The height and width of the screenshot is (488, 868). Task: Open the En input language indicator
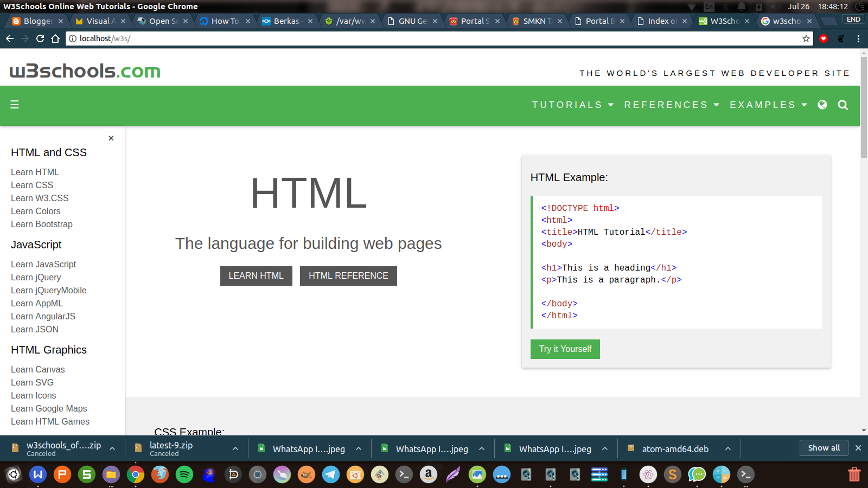coord(709,7)
